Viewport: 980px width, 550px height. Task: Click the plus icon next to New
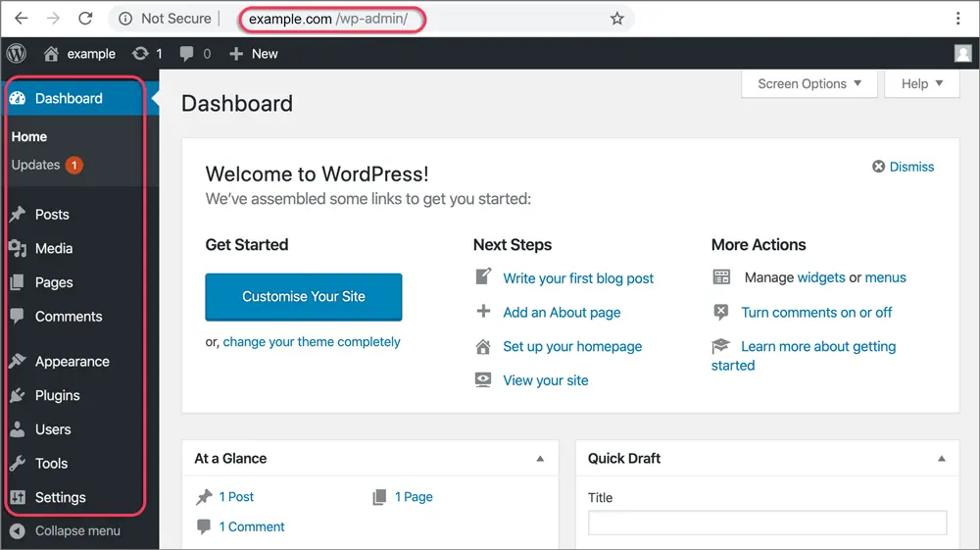click(235, 54)
